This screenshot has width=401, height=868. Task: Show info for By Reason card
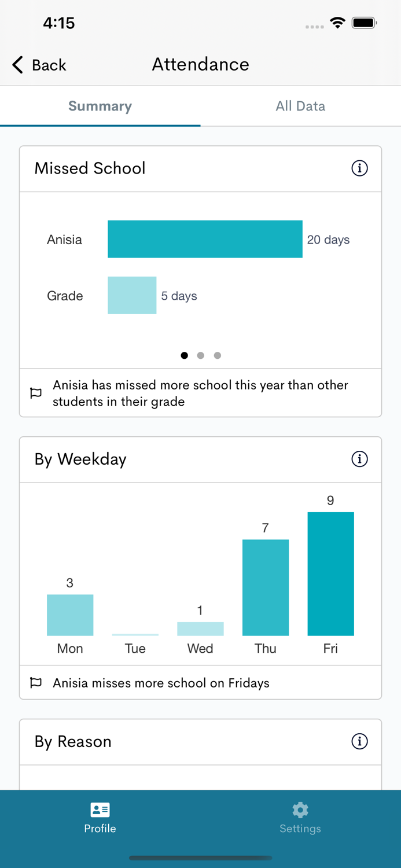(x=359, y=741)
